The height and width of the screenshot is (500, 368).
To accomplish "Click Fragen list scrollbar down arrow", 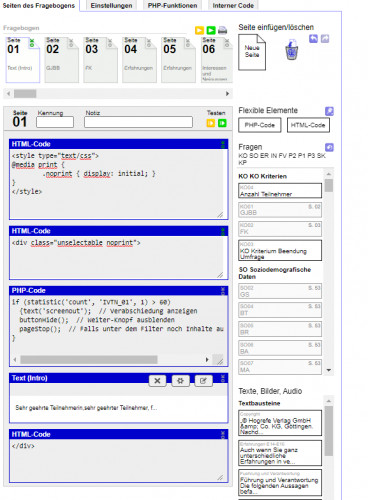I will click(x=329, y=370).
